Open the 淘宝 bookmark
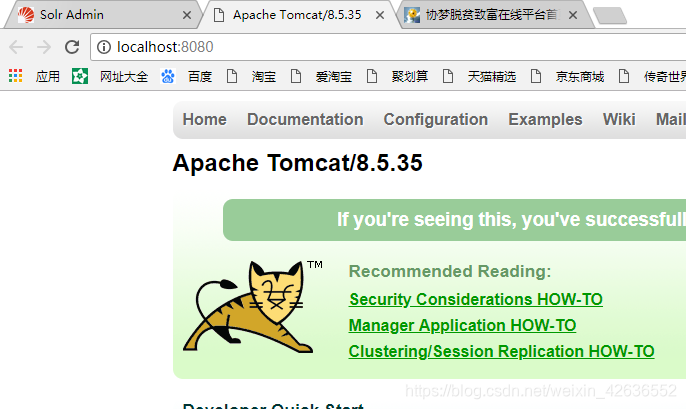686x409 pixels. (x=251, y=77)
